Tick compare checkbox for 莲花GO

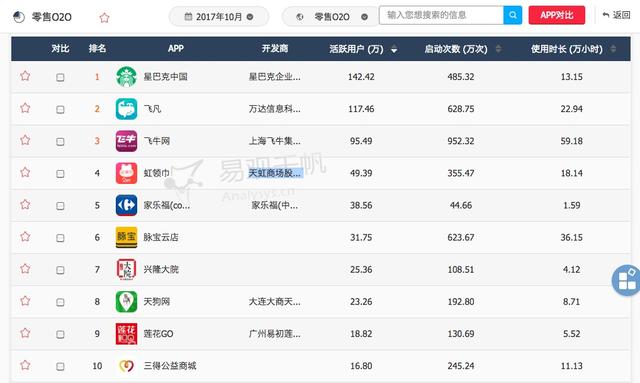(x=60, y=334)
